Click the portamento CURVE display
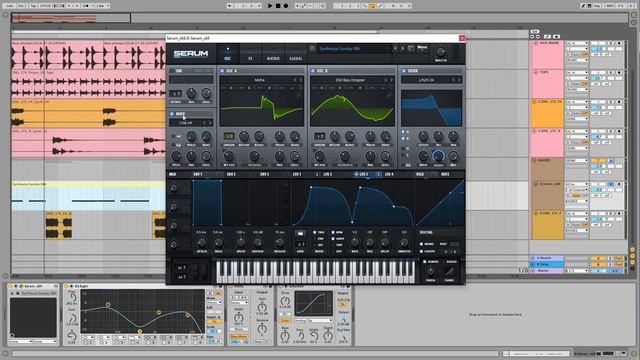The width and height of the screenshot is (640, 360). 449,271
